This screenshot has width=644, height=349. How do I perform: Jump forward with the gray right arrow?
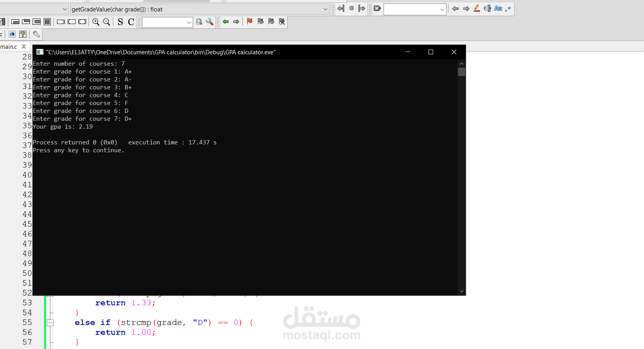coord(236,22)
